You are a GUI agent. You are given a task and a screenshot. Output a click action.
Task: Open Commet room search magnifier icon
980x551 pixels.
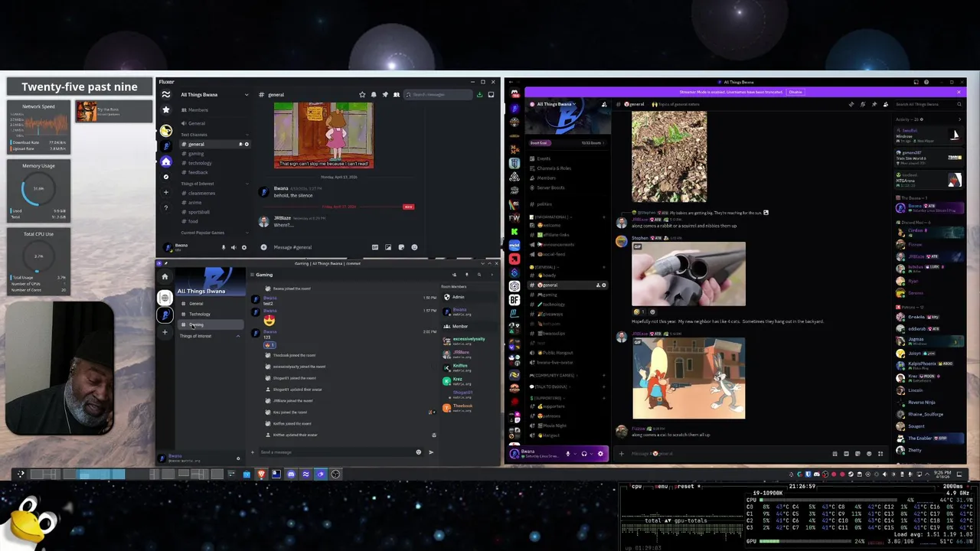479,275
